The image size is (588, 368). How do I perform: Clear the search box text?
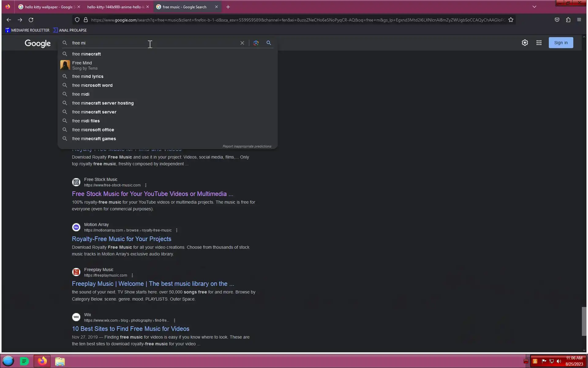click(242, 43)
